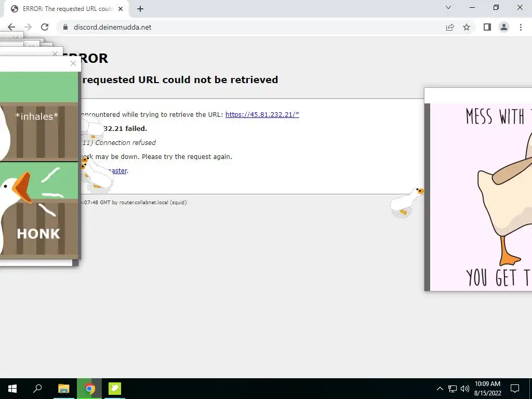Open the notification center icon
This screenshot has width=532, height=399.
[x=515, y=389]
